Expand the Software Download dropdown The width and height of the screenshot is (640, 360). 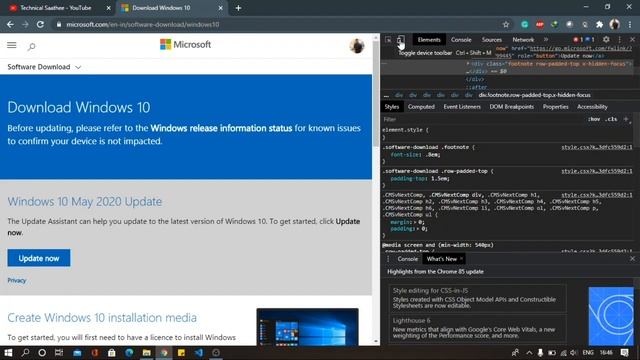pyautogui.click(x=44, y=67)
